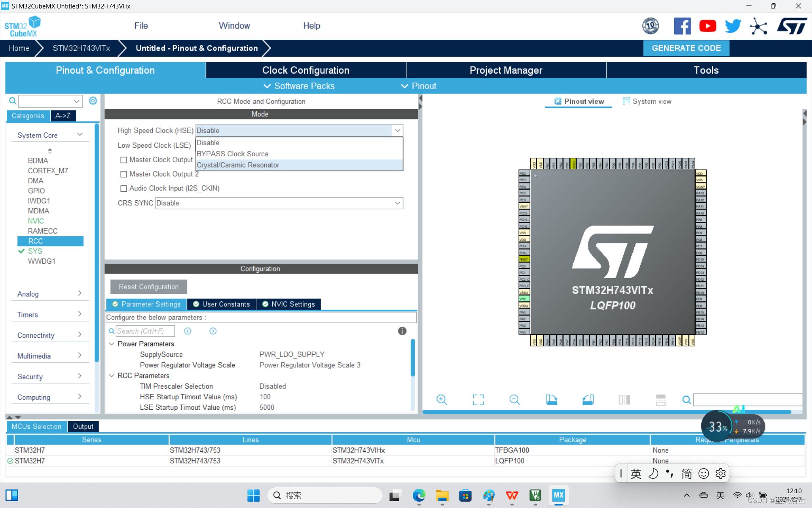Switch to the Clock Configuration tab
This screenshot has height=508, width=812.
point(305,70)
